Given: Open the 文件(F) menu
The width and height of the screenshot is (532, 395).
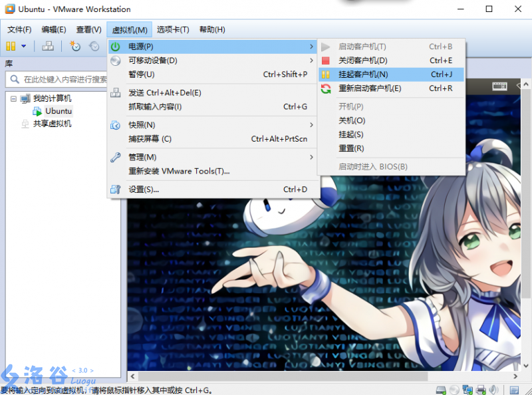Looking at the screenshot, I should coord(19,29).
